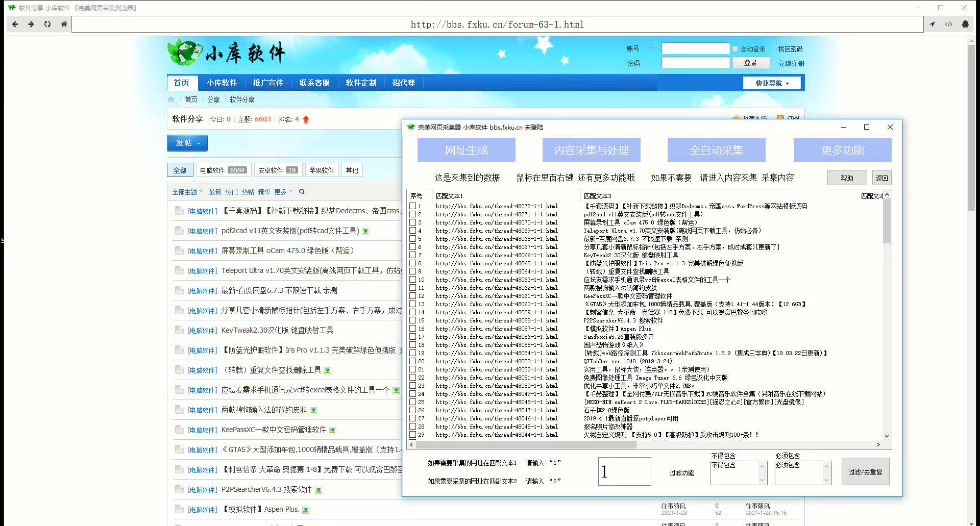The height and width of the screenshot is (526, 980).
Task: Tick the checkbox for collector row 10
Action: point(412,280)
